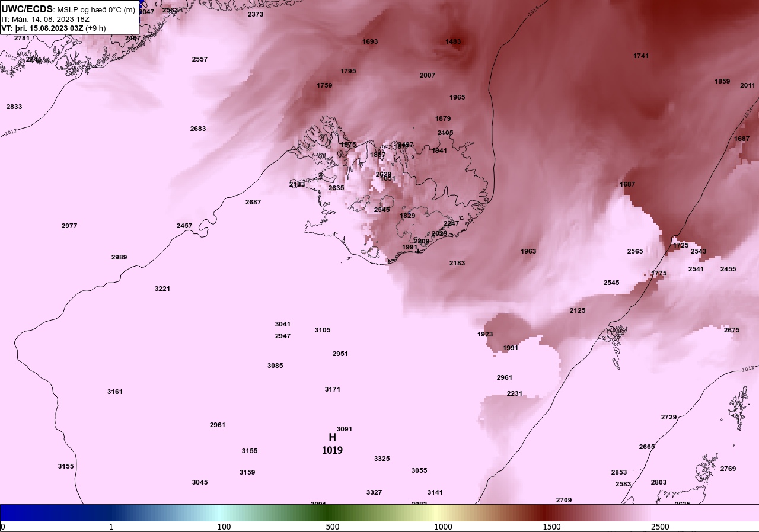The height and width of the screenshot is (532, 759).
Task: Click the 2687 height value
Action: point(253,202)
